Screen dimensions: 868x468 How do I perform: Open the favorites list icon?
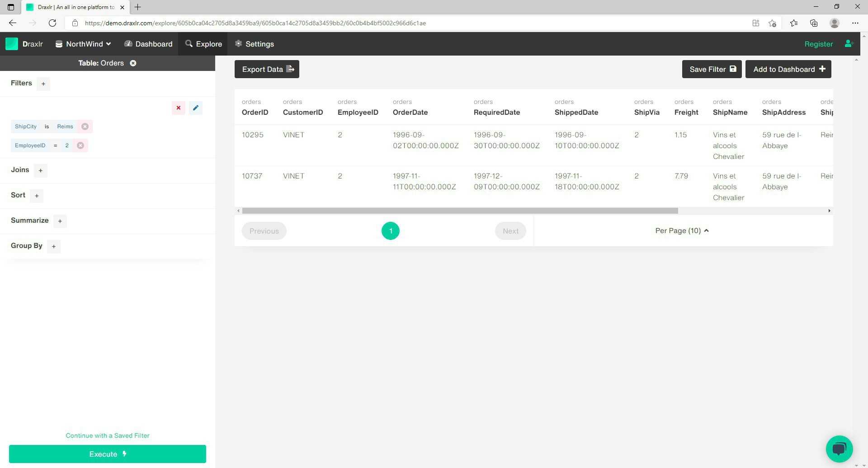tap(793, 23)
